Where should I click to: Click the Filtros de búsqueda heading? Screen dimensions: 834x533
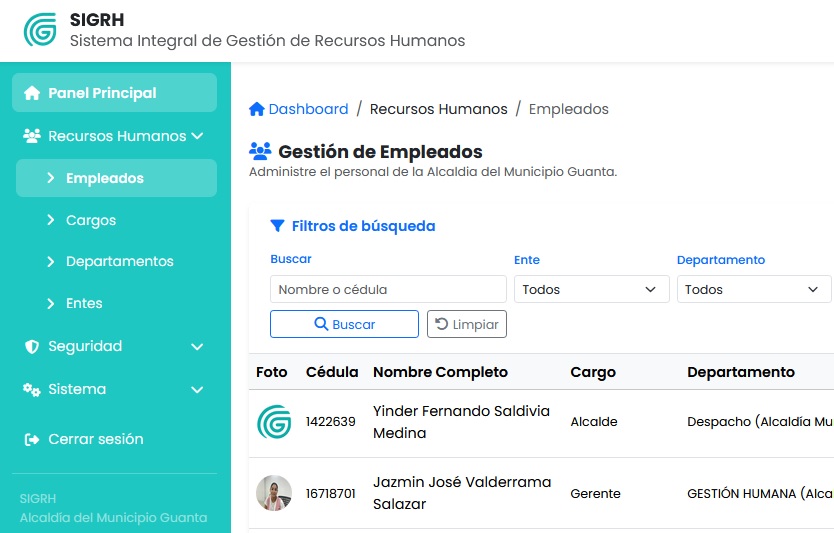(x=363, y=226)
